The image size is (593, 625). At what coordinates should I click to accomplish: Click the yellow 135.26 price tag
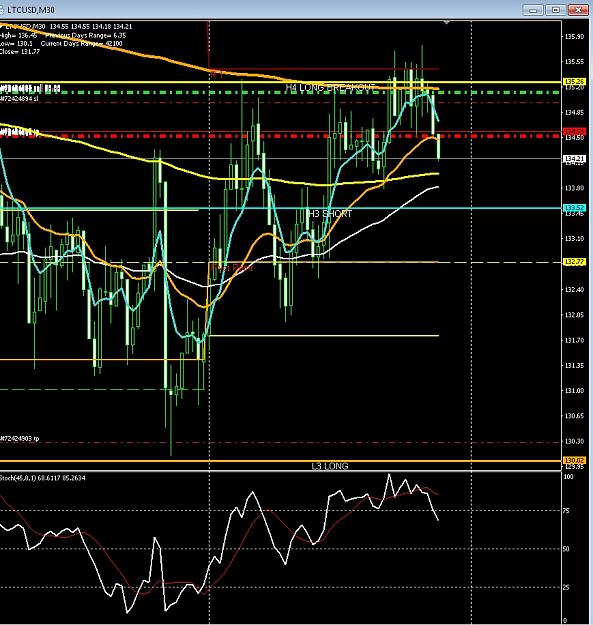click(x=574, y=81)
